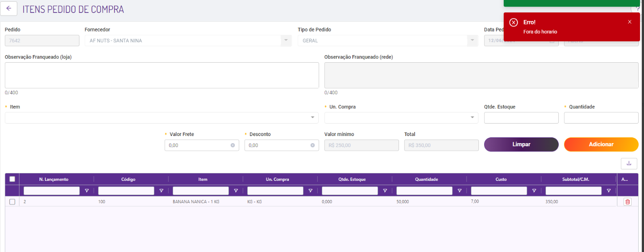This screenshot has height=252, width=644.
Task: Sort the table by the Custo column header
Action: 501,179
